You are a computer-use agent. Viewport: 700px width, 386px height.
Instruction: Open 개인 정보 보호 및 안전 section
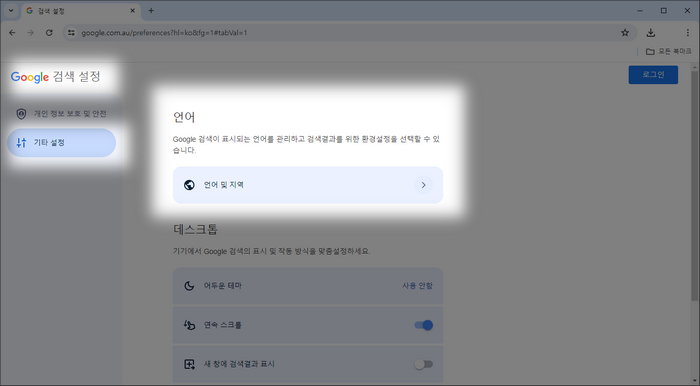point(61,114)
